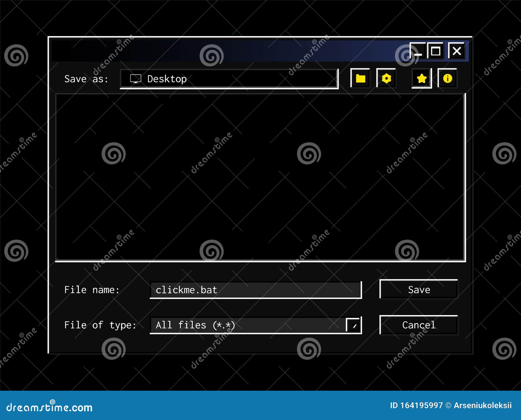Click the Save button

tap(418, 289)
